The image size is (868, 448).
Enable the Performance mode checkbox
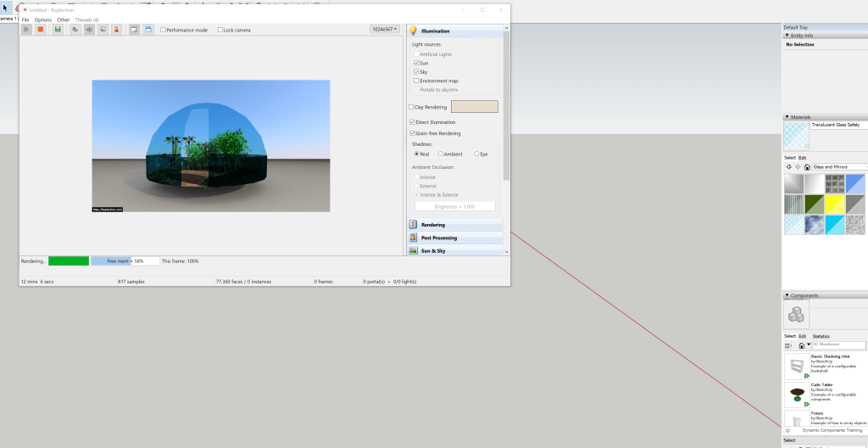coord(164,31)
